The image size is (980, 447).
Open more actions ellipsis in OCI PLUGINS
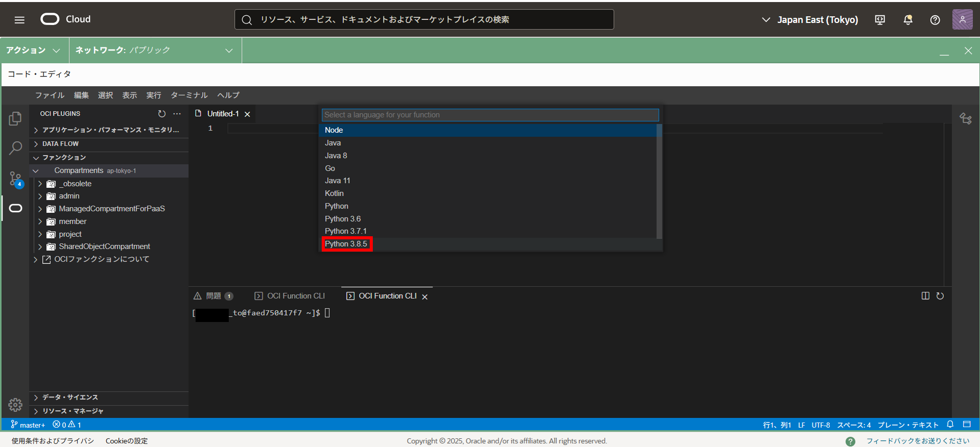click(x=177, y=114)
